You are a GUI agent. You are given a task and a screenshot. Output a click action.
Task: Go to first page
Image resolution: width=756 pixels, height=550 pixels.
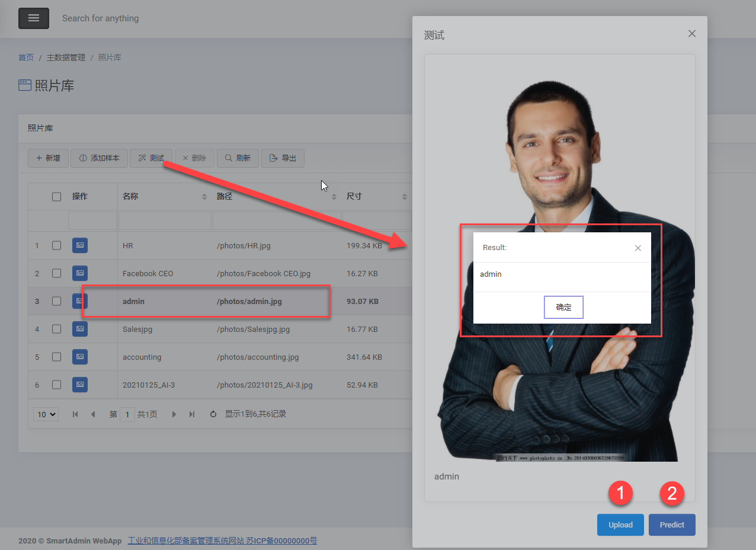[x=75, y=414]
